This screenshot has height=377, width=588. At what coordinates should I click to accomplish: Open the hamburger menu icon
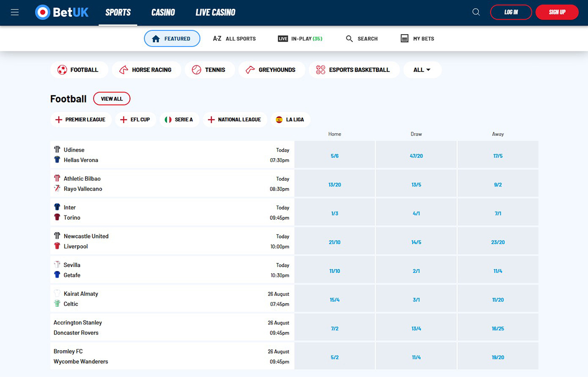[15, 12]
